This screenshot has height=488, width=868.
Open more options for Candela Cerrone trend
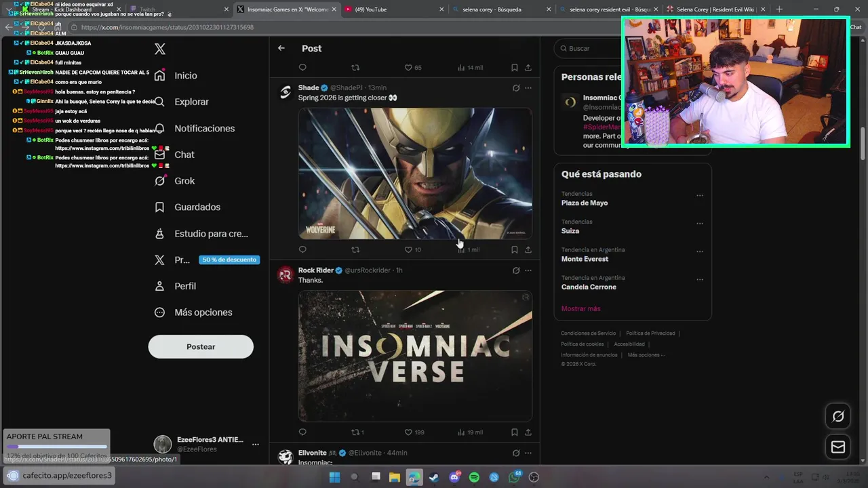pyautogui.click(x=700, y=279)
